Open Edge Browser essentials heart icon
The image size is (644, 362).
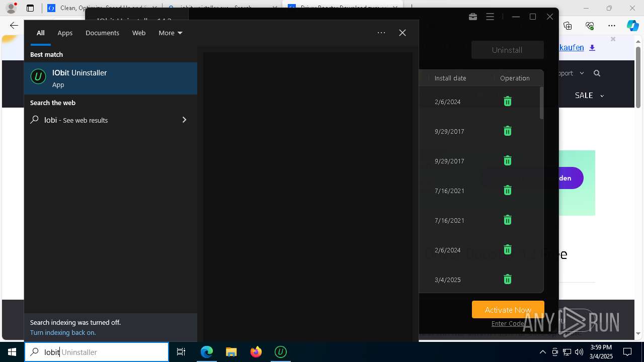coord(590,26)
